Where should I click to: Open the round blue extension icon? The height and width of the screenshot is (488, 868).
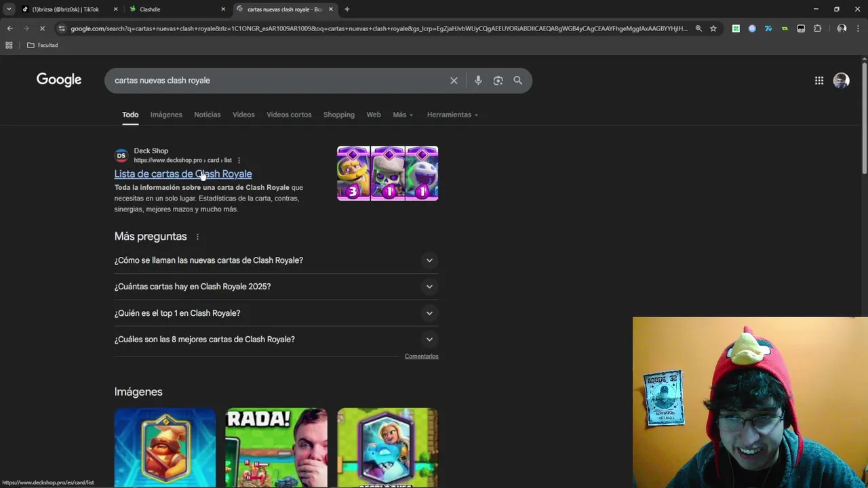coord(752,28)
